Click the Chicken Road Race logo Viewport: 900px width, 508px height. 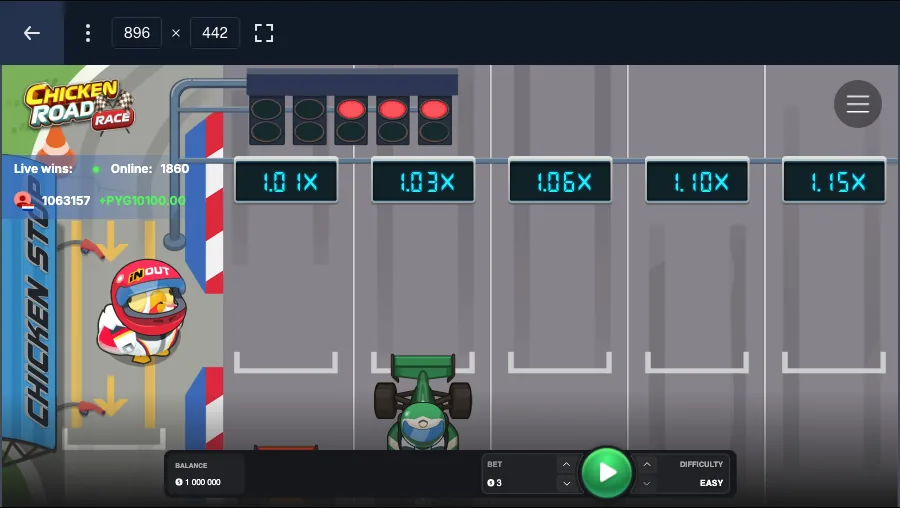pos(79,105)
